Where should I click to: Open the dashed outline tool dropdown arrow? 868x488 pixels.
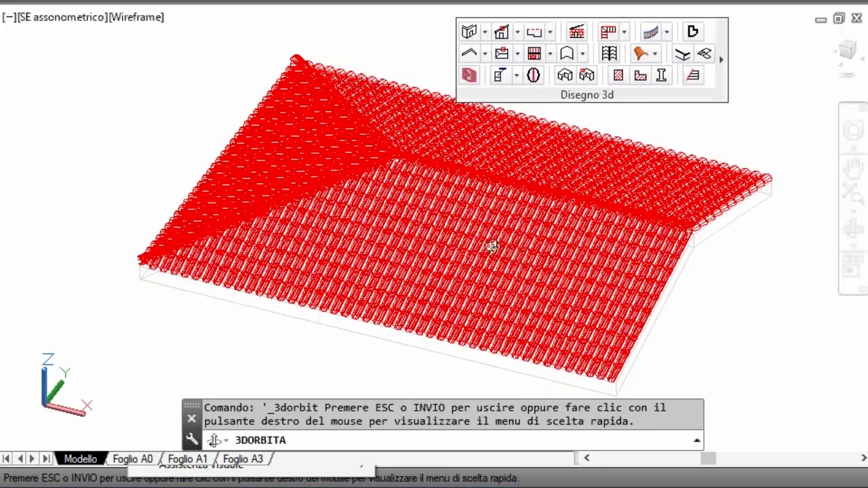click(549, 33)
